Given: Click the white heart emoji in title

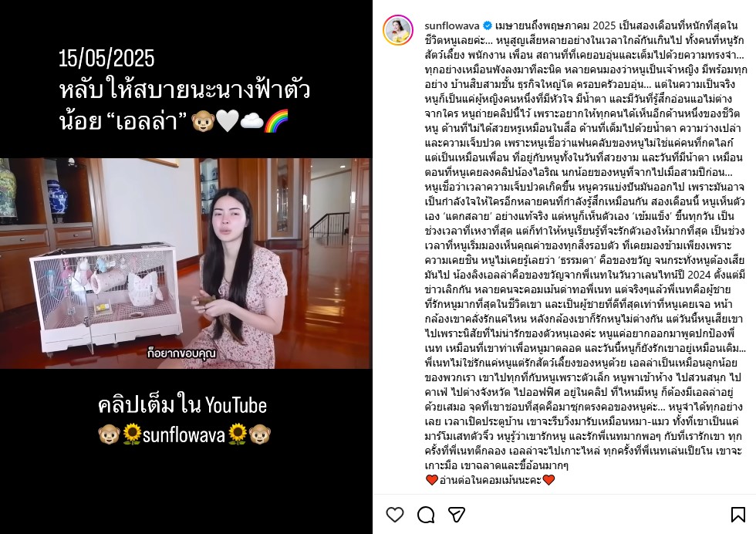Looking at the screenshot, I should [227, 120].
